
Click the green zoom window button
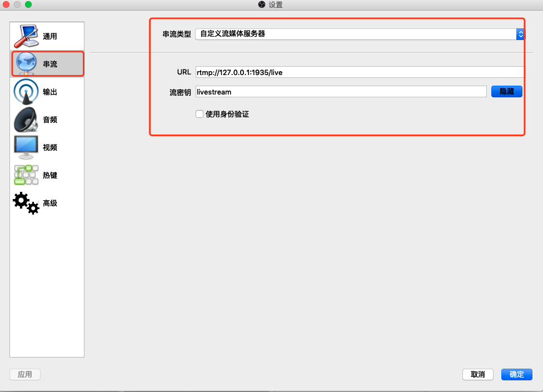pyautogui.click(x=28, y=4)
